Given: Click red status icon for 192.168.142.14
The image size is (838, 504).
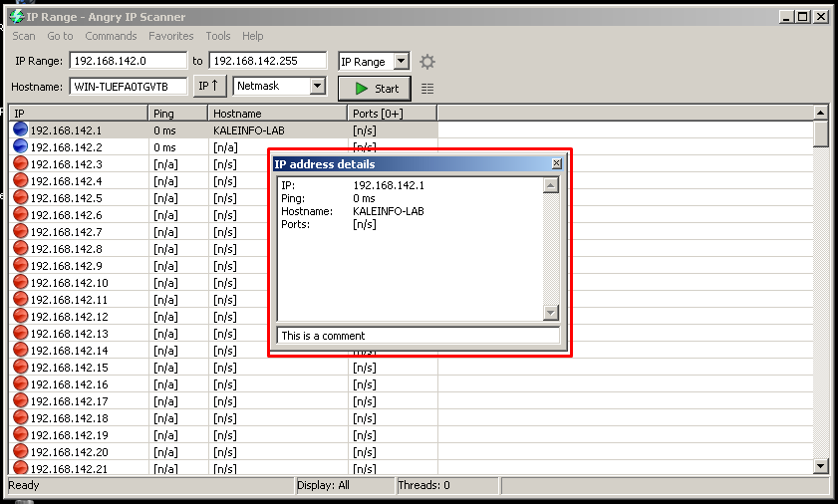Looking at the screenshot, I should [20, 350].
